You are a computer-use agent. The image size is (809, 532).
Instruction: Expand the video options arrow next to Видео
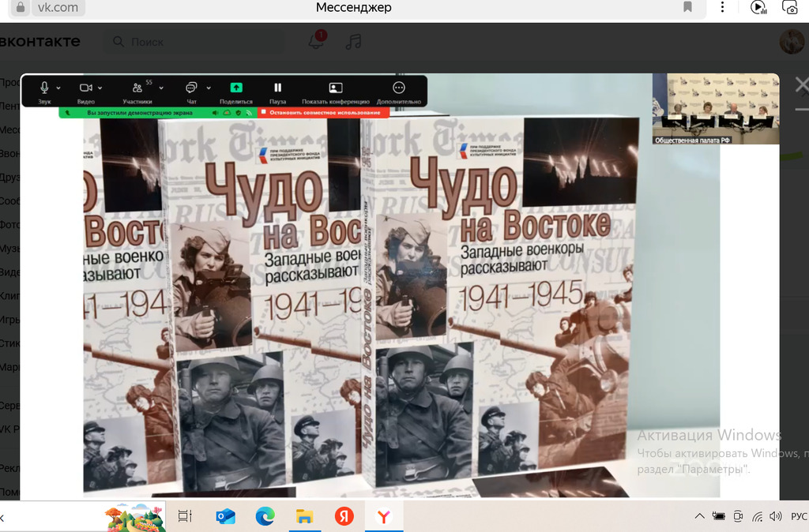101,88
